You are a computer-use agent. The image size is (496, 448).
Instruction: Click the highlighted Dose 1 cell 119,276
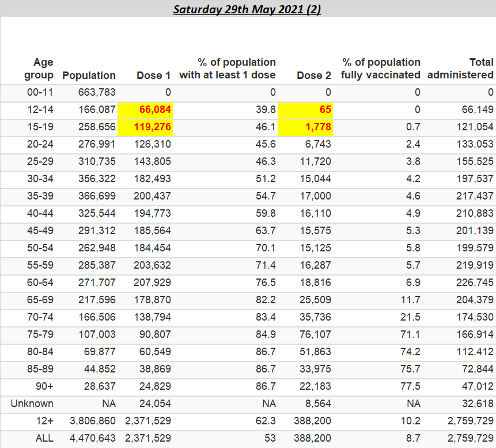pos(145,127)
